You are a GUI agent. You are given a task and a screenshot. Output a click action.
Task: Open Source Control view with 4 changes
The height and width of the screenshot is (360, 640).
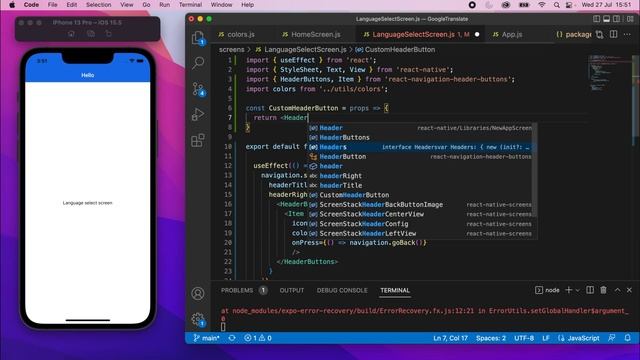click(x=198, y=89)
